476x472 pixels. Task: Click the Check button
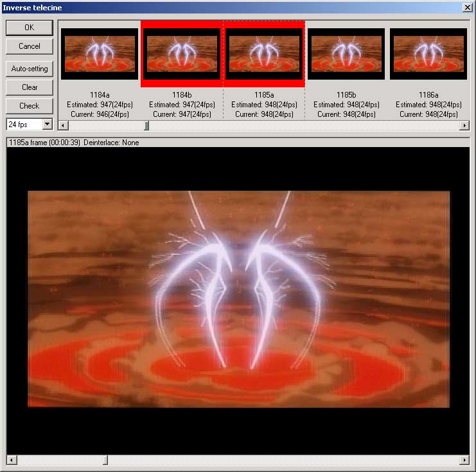tap(30, 106)
